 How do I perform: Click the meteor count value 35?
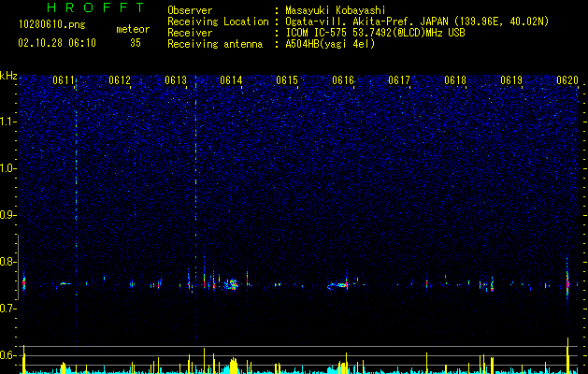[x=136, y=43]
